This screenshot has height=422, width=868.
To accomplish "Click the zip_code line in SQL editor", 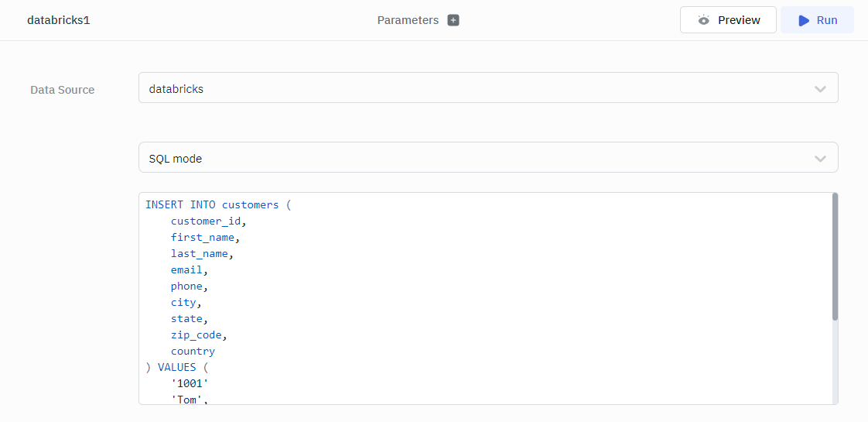I will (198, 335).
